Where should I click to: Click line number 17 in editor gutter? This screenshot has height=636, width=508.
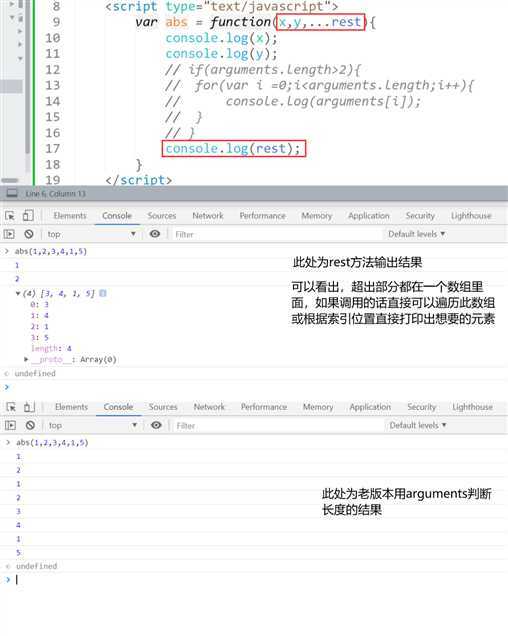(x=52, y=148)
